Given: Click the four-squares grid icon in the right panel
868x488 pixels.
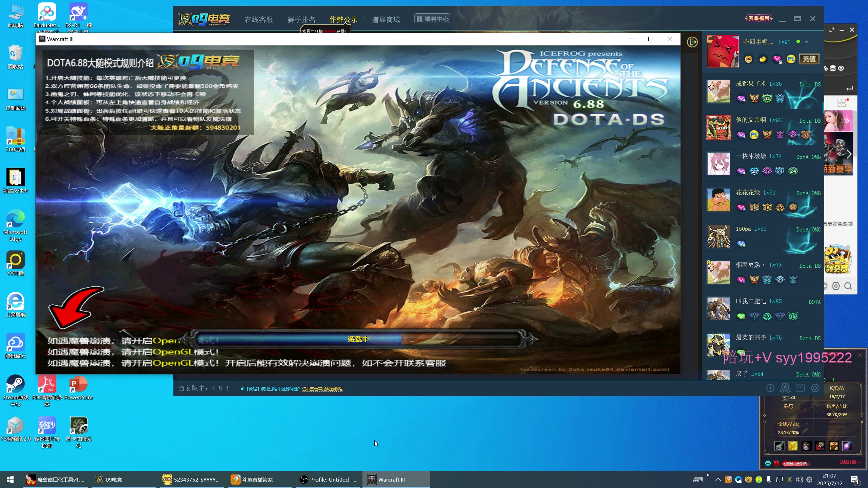Looking at the screenshot, I should [x=842, y=103].
